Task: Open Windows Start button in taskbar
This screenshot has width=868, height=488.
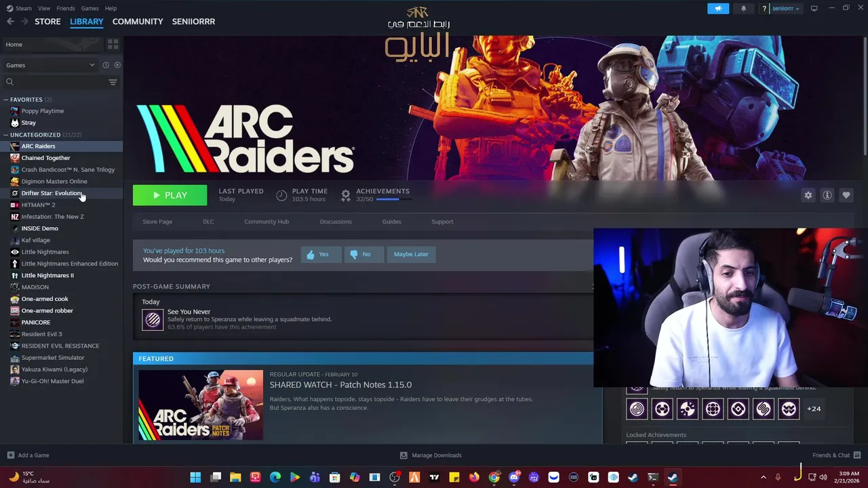Action: (x=195, y=477)
